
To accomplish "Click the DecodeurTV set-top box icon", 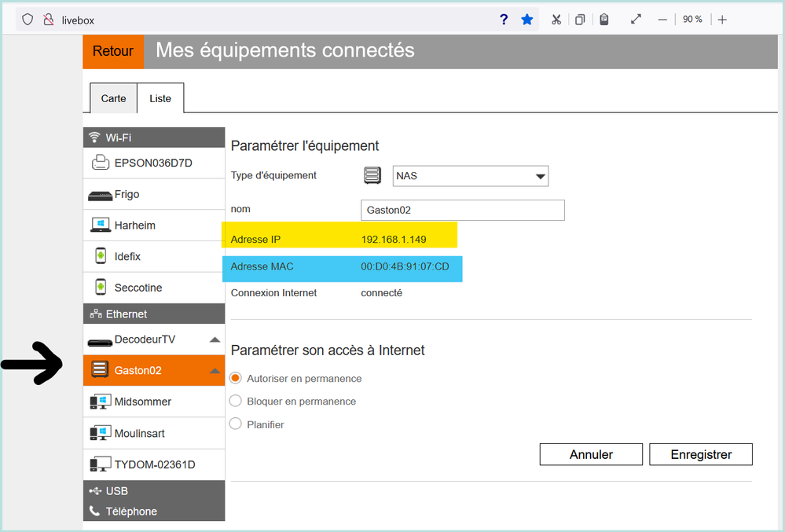I will pos(100,341).
